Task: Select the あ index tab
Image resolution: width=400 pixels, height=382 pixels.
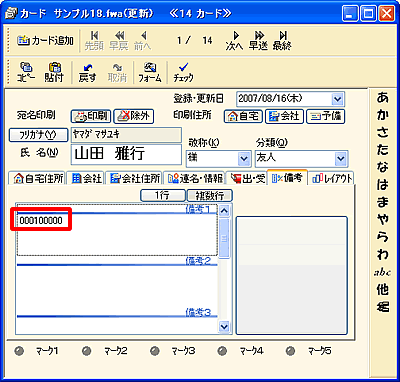Action: pyautogui.click(x=383, y=98)
